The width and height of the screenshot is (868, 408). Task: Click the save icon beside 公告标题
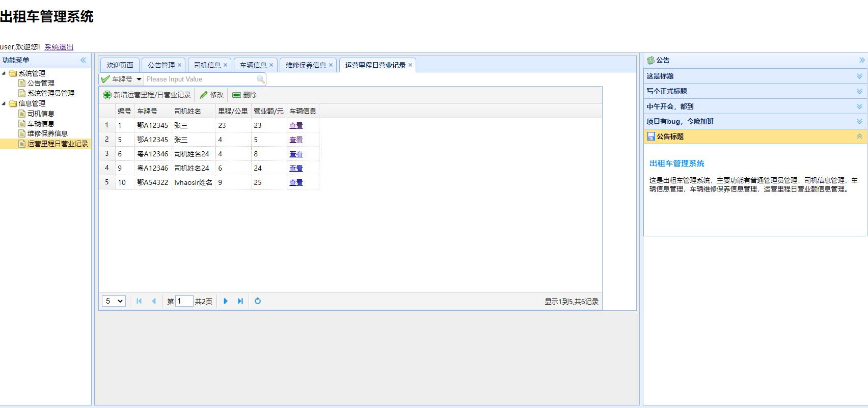point(650,137)
